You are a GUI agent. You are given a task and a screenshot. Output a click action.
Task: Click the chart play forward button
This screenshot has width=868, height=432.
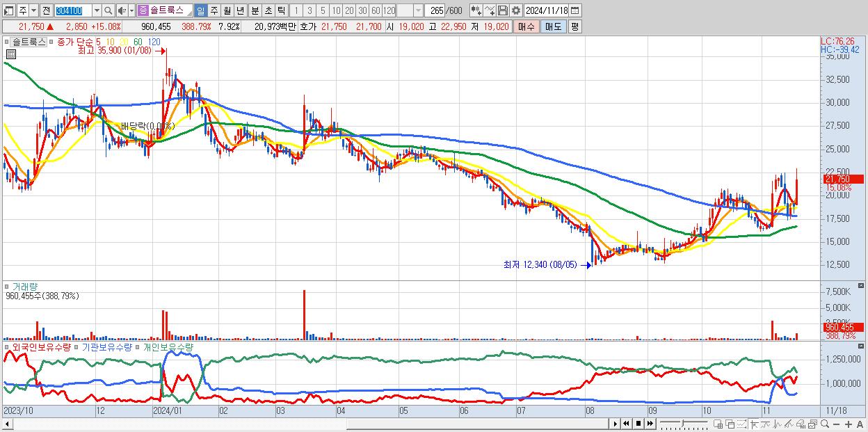[616, 424]
